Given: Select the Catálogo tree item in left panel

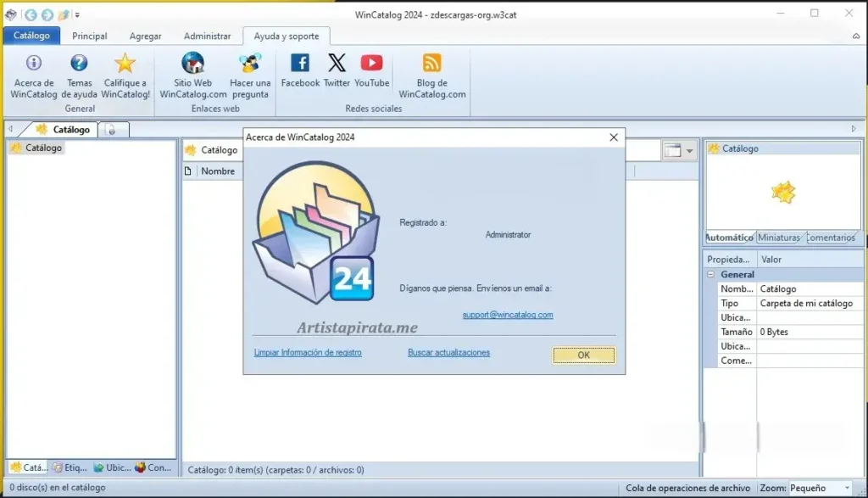Looking at the screenshot, I should click(x=36, y=148).
